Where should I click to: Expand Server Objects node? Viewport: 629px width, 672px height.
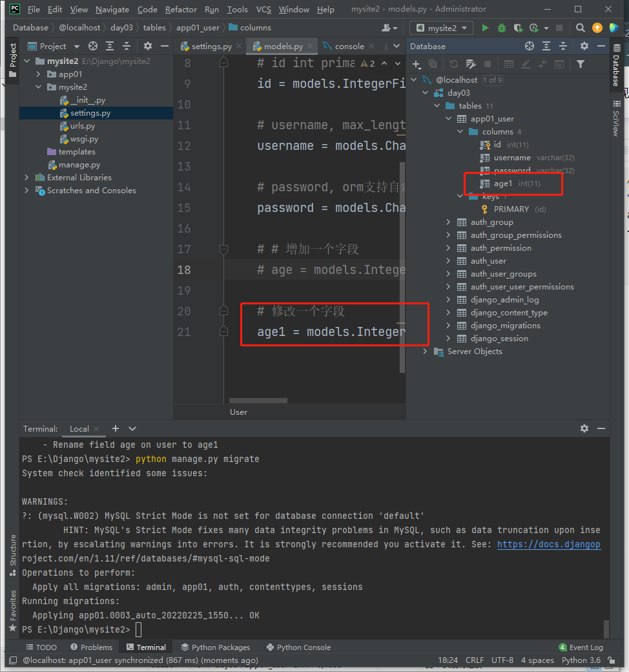tap(425, 352)
